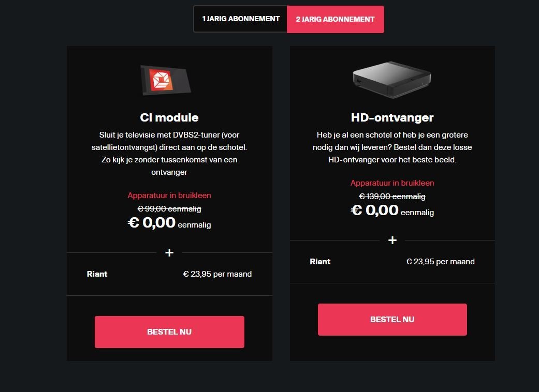Click the € 0,00 price in CI module card
The height and width of the screenshot is (392, 539).
tap(152, 223)
